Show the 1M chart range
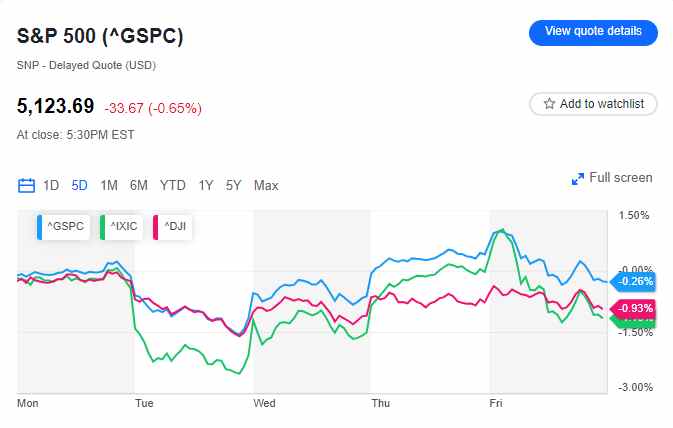 (x=109, y=185)
